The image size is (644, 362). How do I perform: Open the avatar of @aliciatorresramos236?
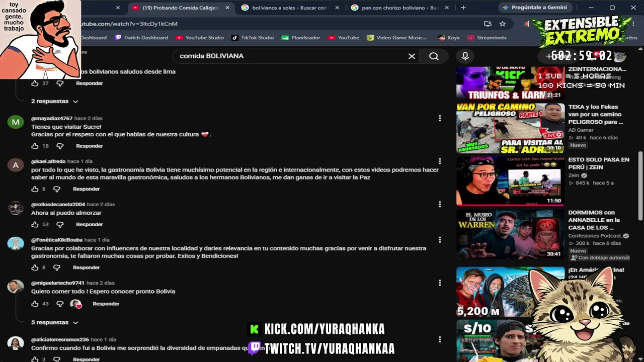tap(16, 343)
